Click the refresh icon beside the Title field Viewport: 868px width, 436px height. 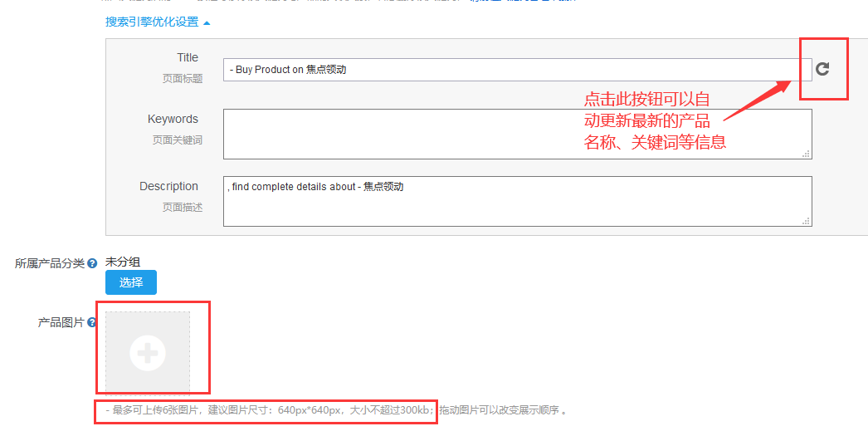[822, 69]
